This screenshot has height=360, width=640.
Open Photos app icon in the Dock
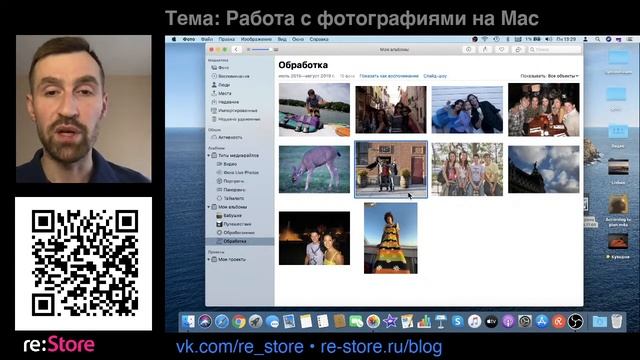(x=373, y=322)
